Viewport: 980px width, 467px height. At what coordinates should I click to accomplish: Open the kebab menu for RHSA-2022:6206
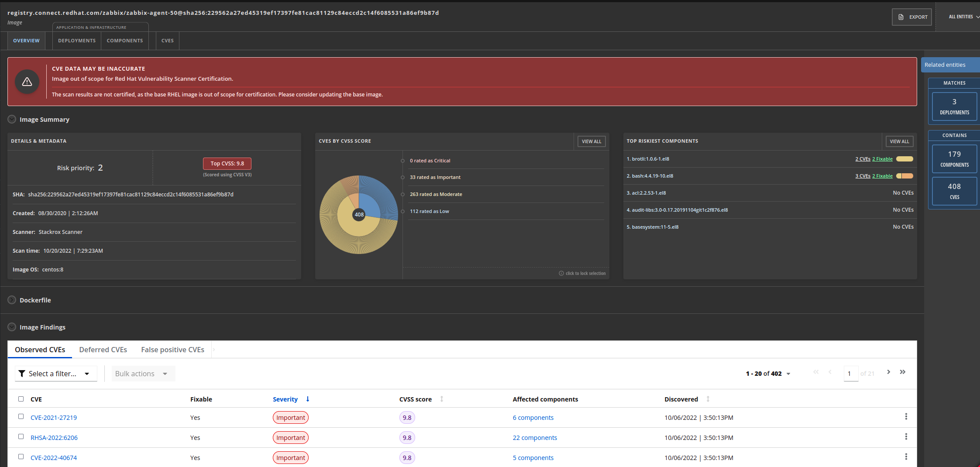point(906,436)
